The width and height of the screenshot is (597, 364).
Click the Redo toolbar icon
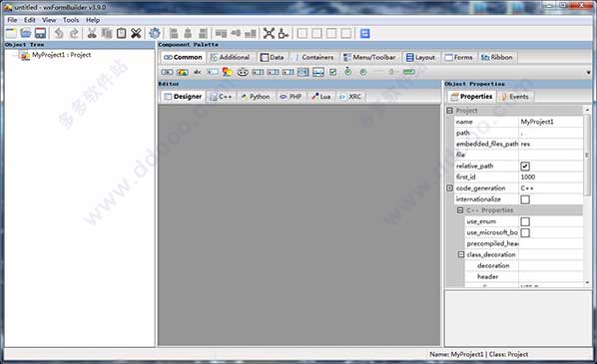click(x=74, y=33)
